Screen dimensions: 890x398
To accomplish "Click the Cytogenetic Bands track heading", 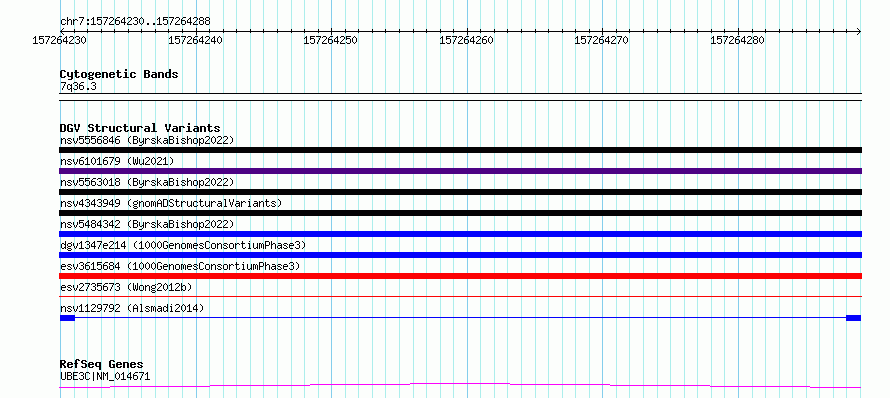I will (x=119, y=74).
